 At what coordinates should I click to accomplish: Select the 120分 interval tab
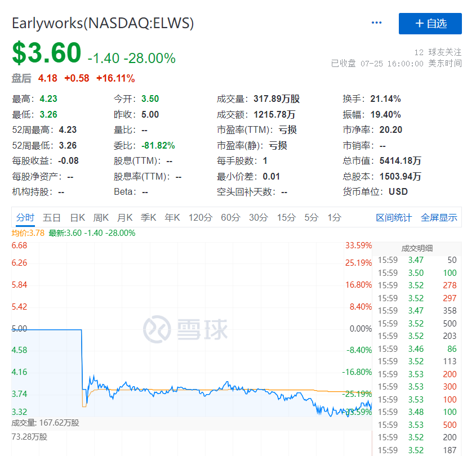coord(201,218)
